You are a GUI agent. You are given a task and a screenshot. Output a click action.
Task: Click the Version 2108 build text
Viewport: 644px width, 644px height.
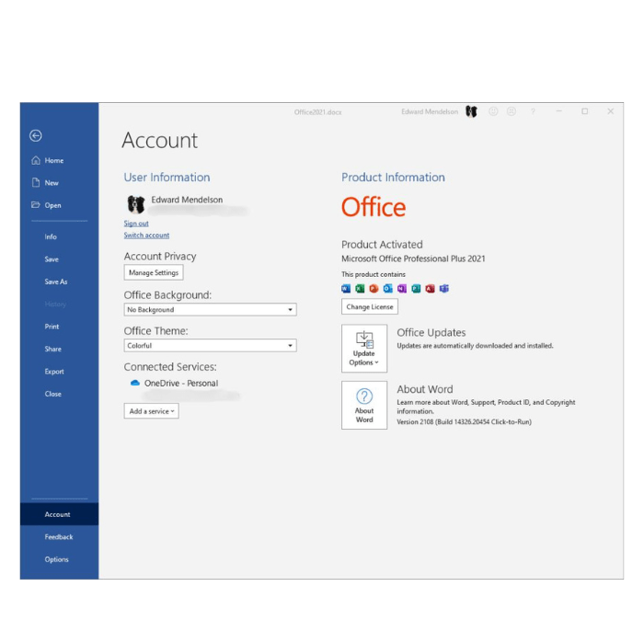click(x=464, y=421)
